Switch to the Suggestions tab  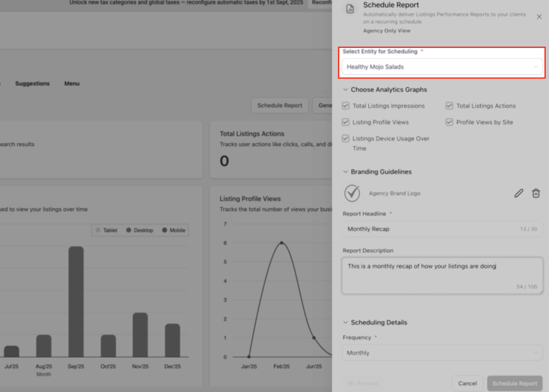point(32,84)
